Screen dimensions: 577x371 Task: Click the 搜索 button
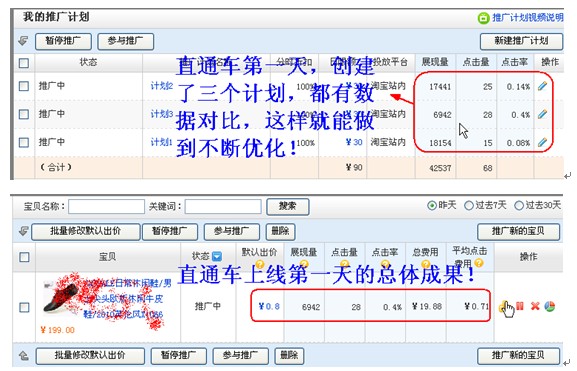287,206
